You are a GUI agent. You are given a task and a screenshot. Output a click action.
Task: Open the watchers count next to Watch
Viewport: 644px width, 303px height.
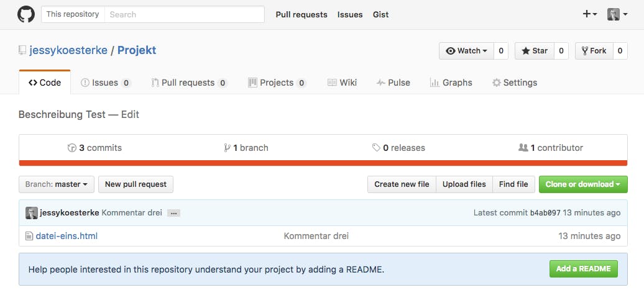[501, 51]
